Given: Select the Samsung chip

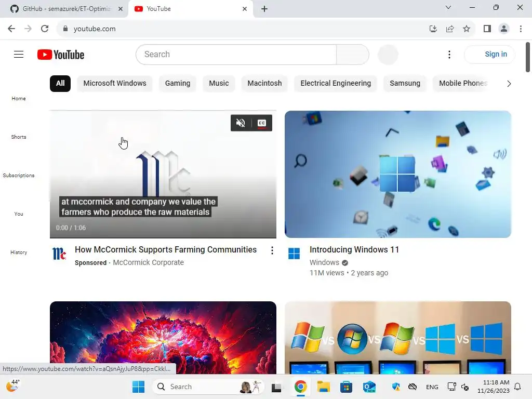Looking at the screenshot, I should coord(405,84).
